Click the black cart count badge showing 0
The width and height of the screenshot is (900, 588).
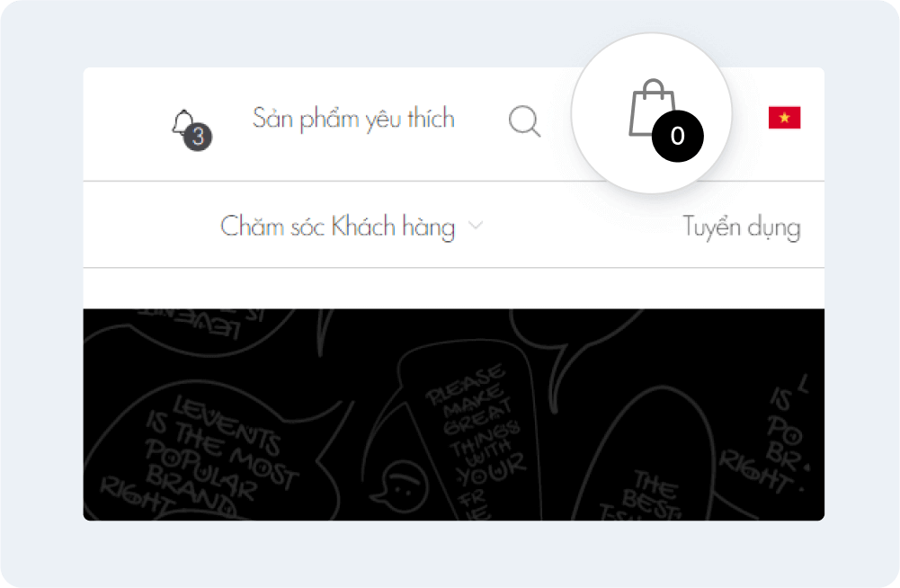coord(677,136)
